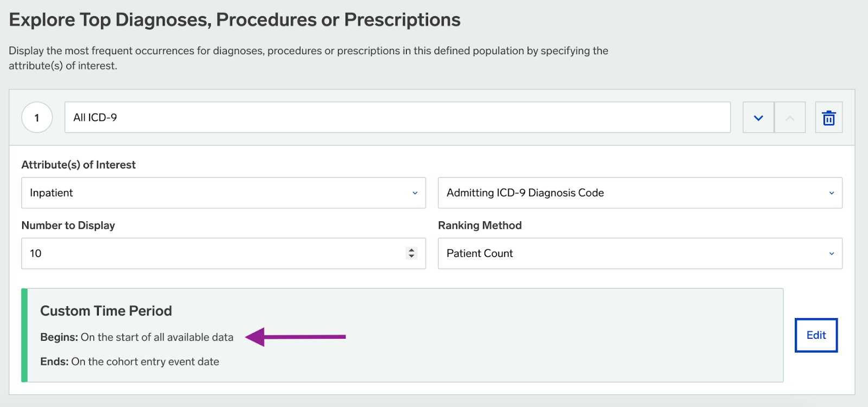Delete the All ICD-9 row with trash icon
The image size is (868, 407).
coord(828,118)
